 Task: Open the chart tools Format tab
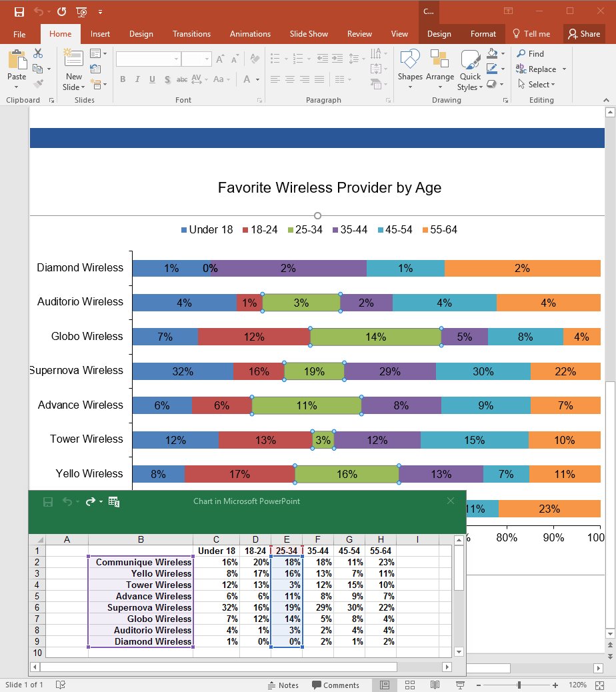tap(483, 34)
